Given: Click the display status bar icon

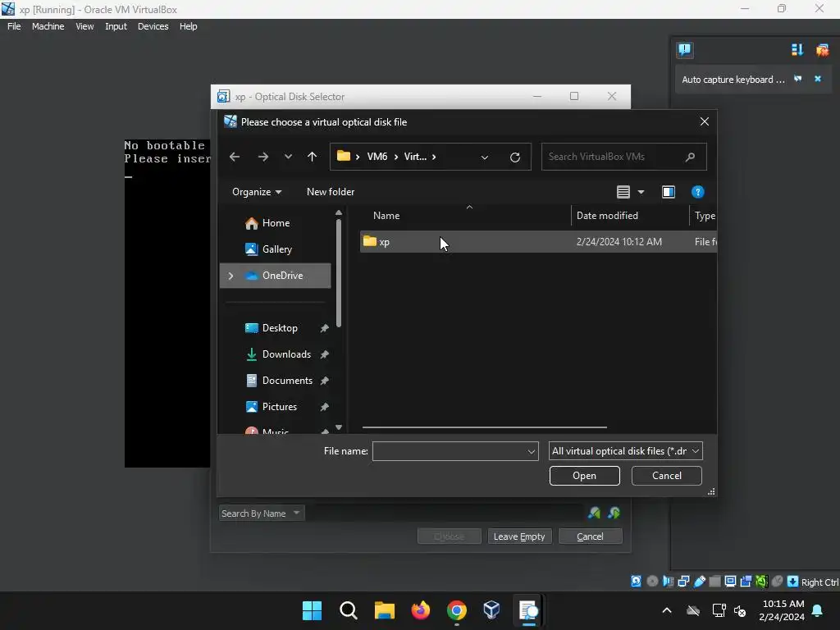Looking at the screenshot, I should point(730,582).
